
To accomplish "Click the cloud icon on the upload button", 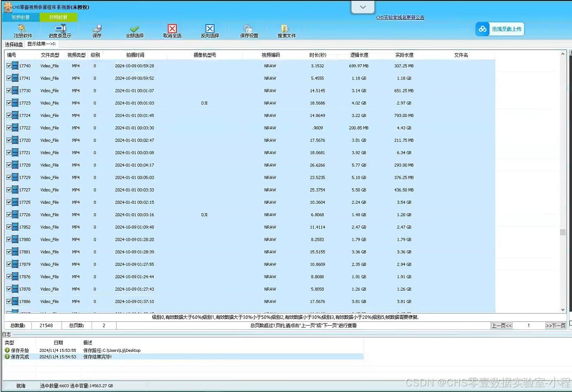I will (x=483, y=29).
